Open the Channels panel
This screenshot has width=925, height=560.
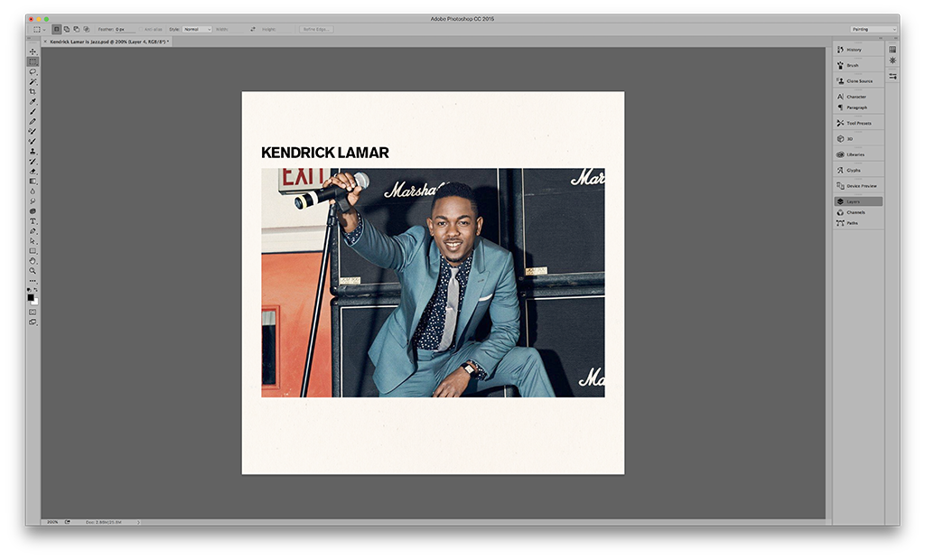[858, 212]
